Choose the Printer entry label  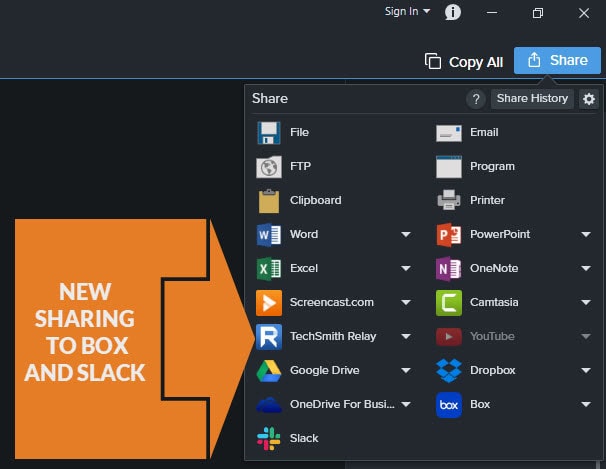coord(487,201)
